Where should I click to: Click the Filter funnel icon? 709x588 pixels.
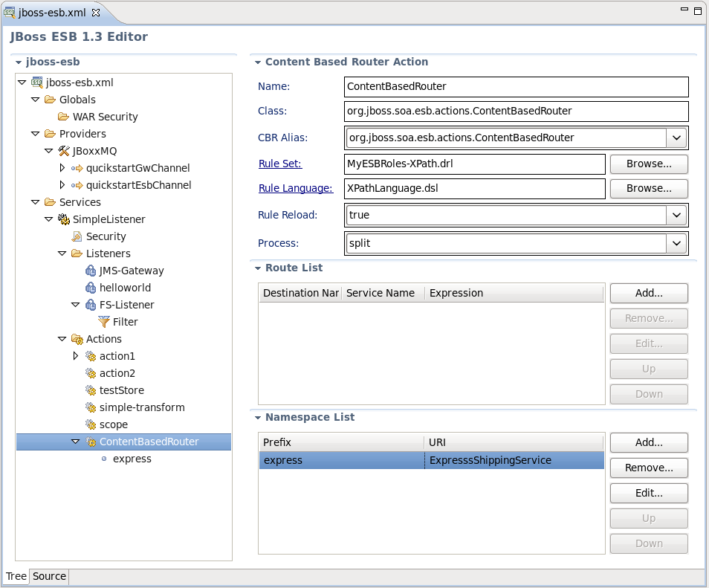[104, 322]
